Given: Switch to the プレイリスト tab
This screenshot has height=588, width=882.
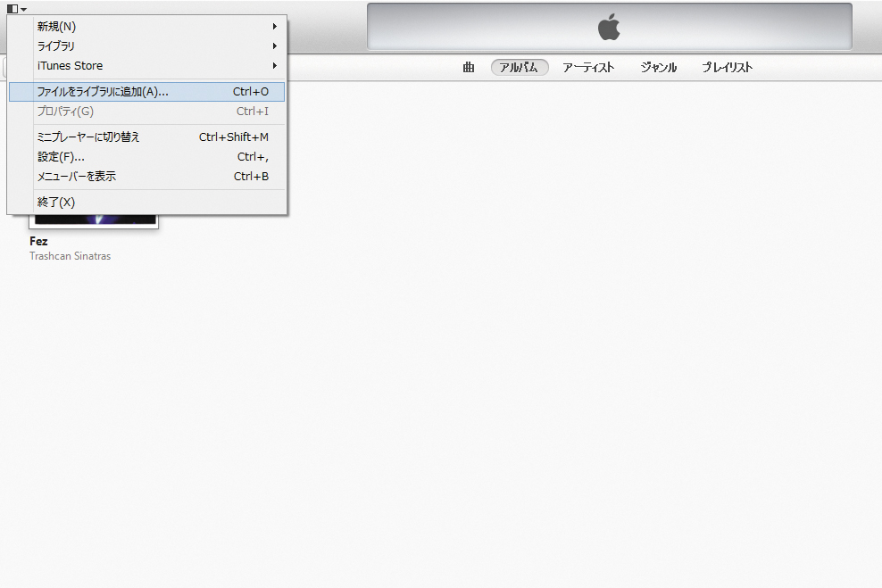Looking at the screenshot, I should point(727,68).
